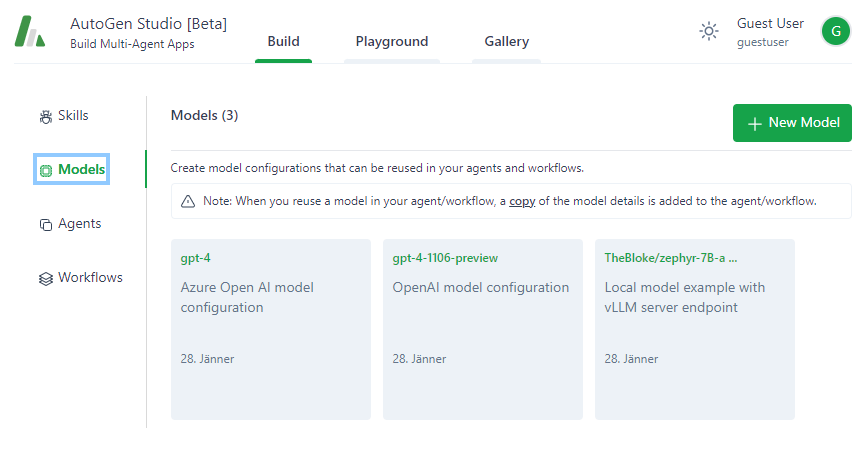This screenshot has height=450, width=865.
Task: Switch to the Build tab
Action: tap(283, 42)
